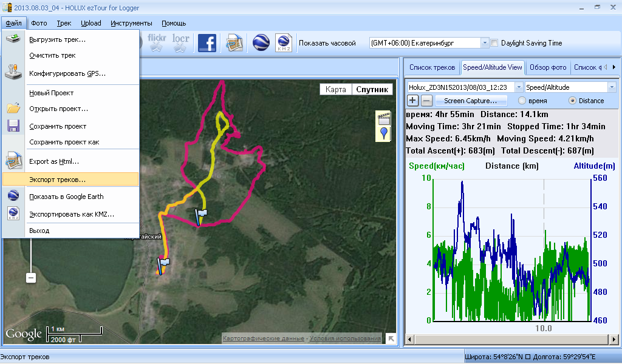Click the save project floppy disk icon
The width and height of the screenshot is (622, 364).
point(13,126)
